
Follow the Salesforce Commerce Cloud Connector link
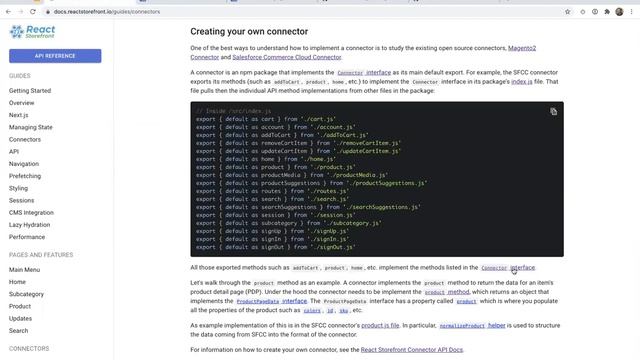point(287,57)
